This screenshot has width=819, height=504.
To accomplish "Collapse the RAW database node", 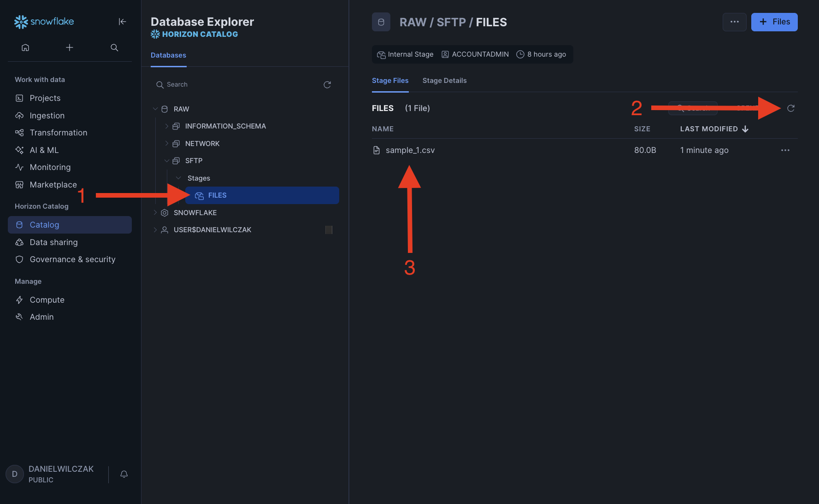I will tap(155, 109).
